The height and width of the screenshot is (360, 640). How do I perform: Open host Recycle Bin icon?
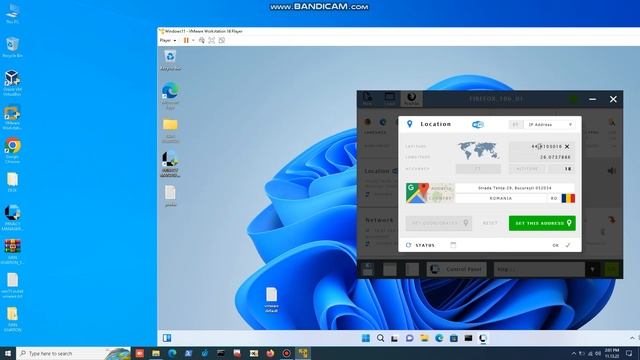coord(12,47)
